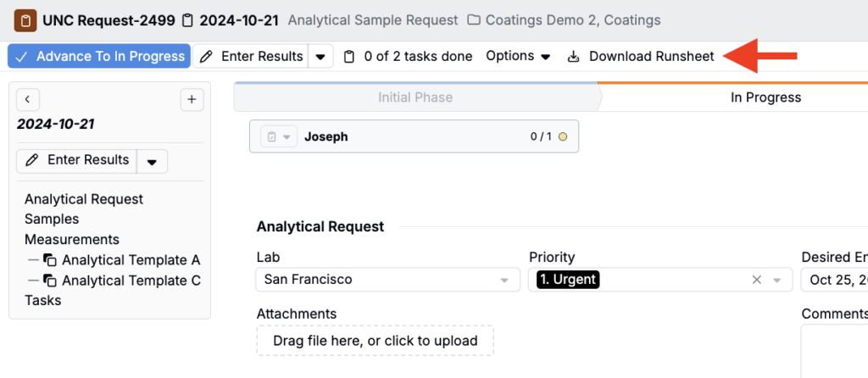
Task: Click the sidebar Enter Results button
Action: click(78, 160)
